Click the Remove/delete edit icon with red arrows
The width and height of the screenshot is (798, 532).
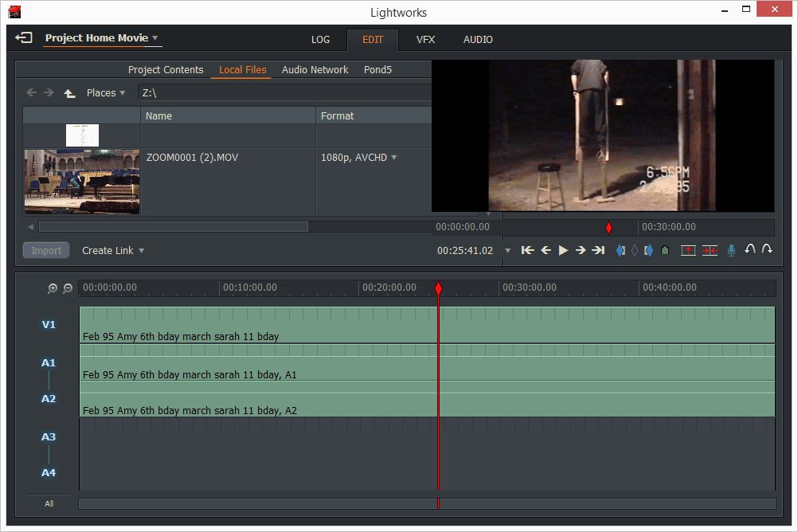coord(708,249)
